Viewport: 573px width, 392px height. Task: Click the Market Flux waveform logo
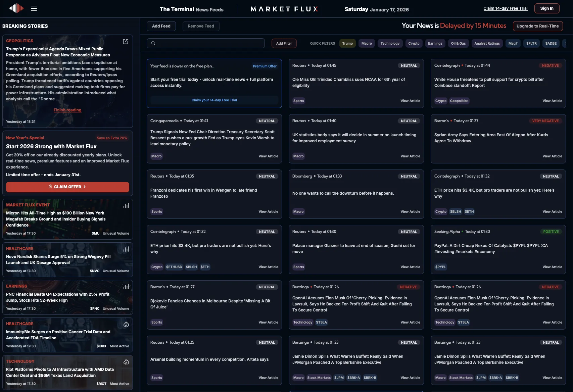click(x=16, y=8)
